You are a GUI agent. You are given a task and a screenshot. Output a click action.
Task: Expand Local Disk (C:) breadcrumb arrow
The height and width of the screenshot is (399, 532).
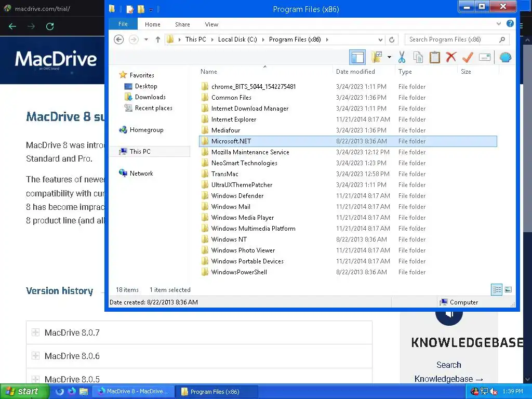tap(263, 39)
